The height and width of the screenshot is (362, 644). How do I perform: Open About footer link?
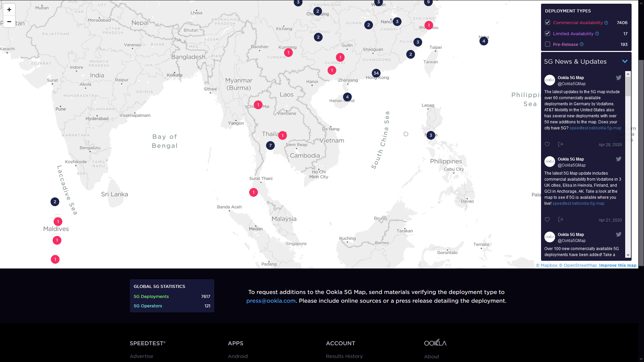432,357
